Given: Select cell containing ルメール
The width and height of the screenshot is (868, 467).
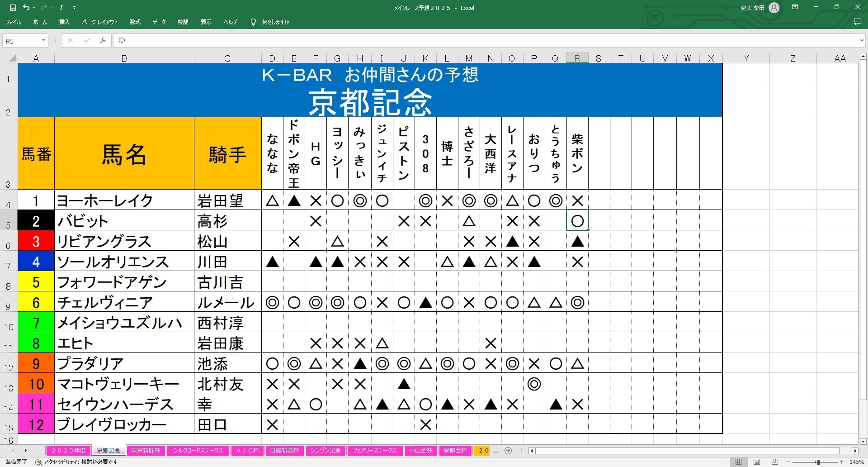Looking at the screenshot, I should click(x=228, y=302).
